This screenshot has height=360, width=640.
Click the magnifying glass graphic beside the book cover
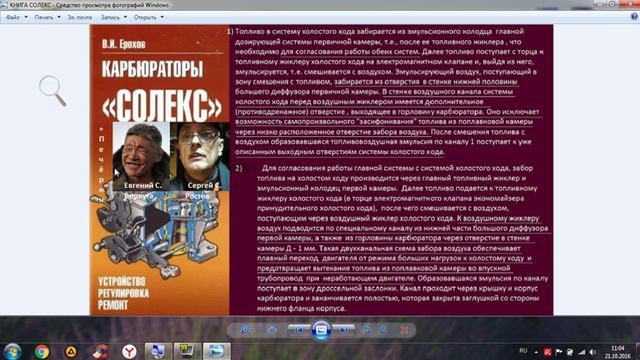pyautogui.click(x=53, y=91)
